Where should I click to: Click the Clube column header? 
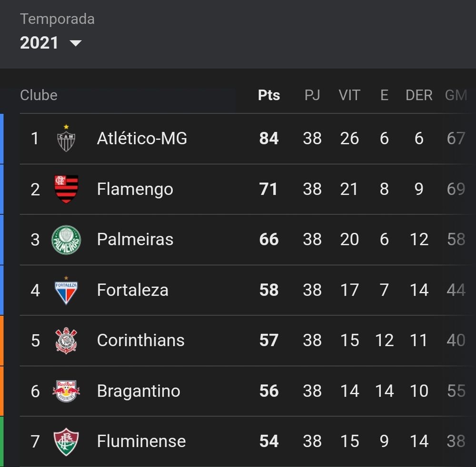pos(39,95)
